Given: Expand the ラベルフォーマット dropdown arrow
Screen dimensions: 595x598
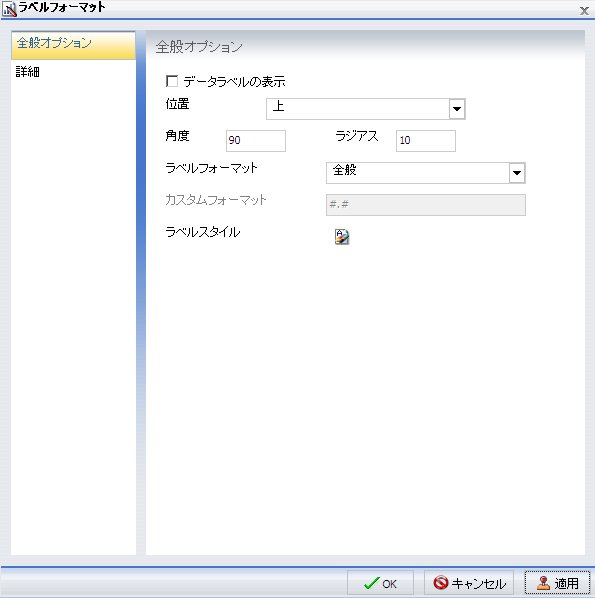Looking at the screenshot, I should (517, 173).
